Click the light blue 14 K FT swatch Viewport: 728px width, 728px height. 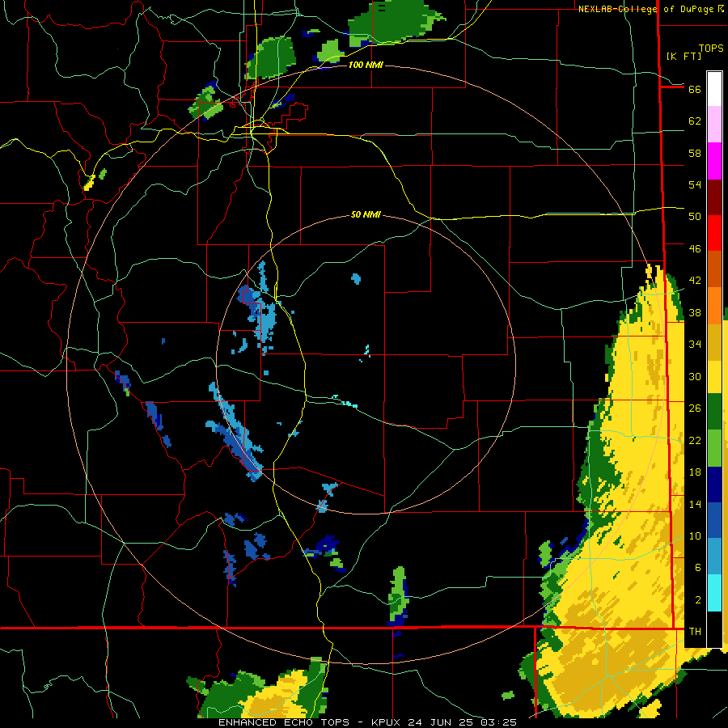[714, 557]
